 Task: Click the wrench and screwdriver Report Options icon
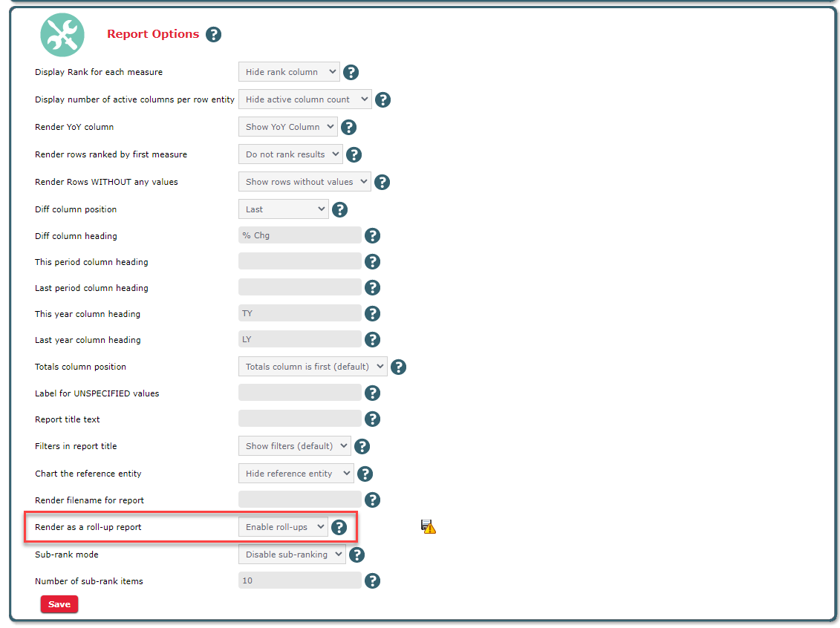[x=62, y=35]
